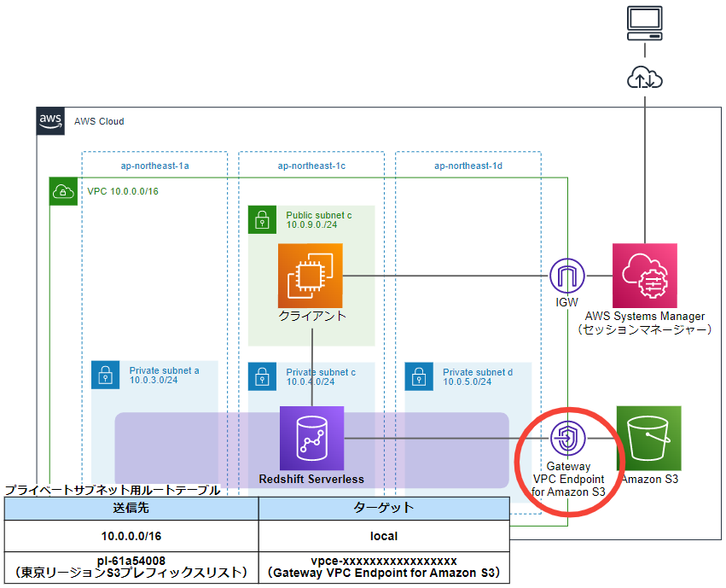Click the Amazon S3 label
Screen dimensions: 726x588
click(649, 480)
